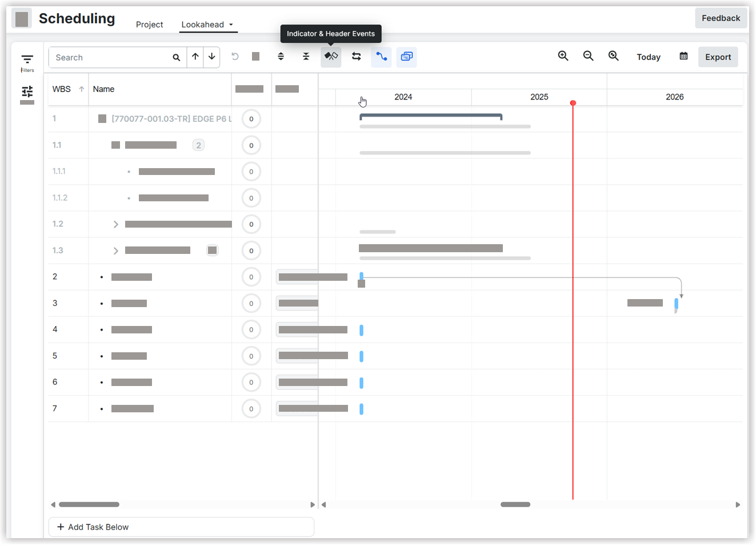Click the Export button
Viewport: 756px width, 545px height.
click(x=718, y=57)
